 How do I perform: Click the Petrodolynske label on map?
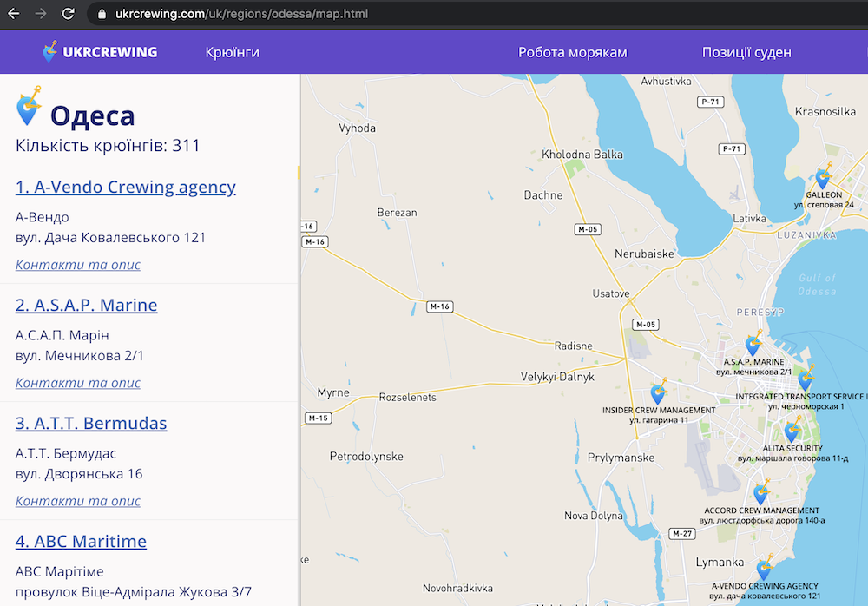coord(366,457)
